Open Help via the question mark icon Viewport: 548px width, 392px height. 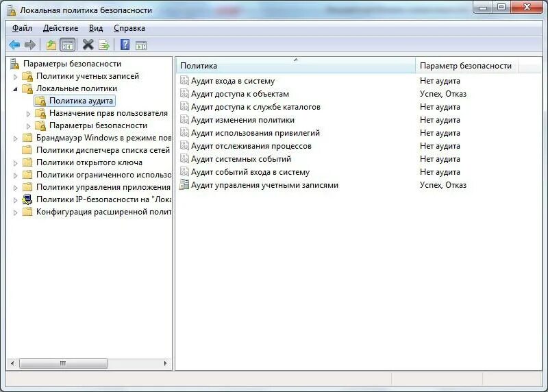(125, 45)
